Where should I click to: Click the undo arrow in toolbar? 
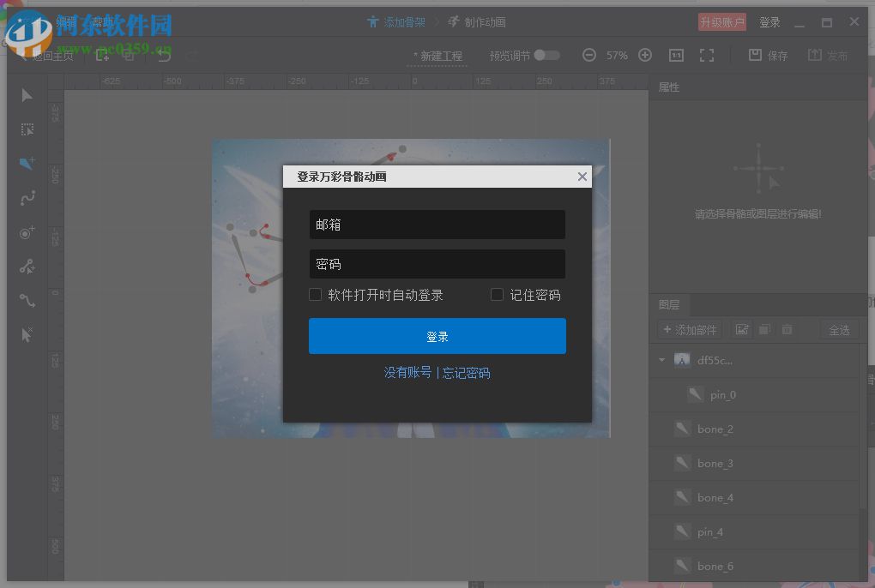[164, 55]
